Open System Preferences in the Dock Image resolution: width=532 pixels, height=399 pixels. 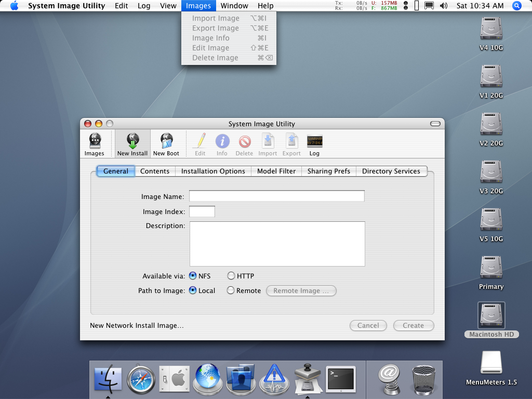(x=175, y=379)
